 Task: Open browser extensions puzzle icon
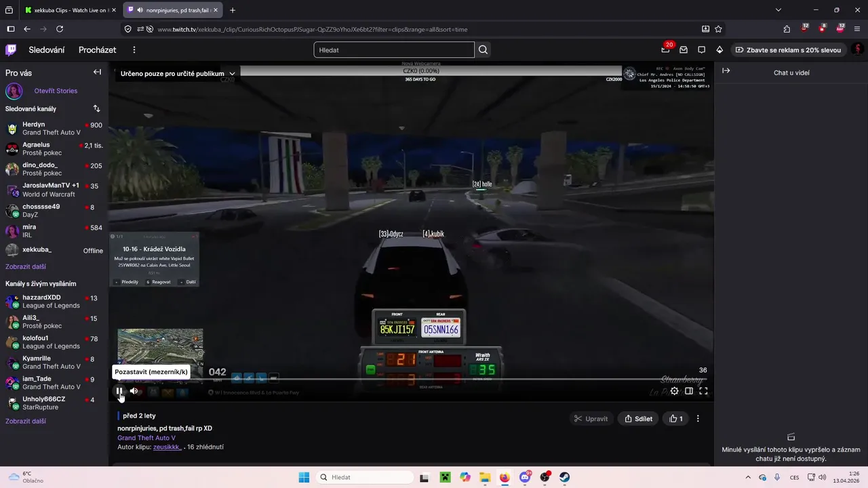pos(787,29)
